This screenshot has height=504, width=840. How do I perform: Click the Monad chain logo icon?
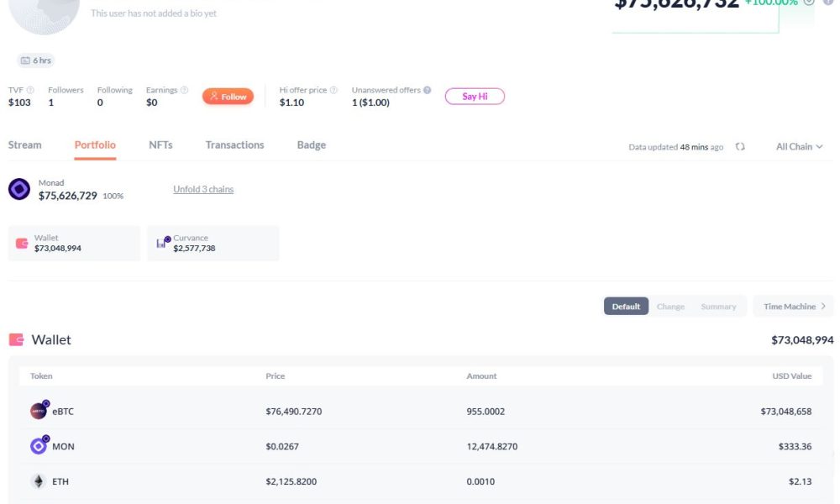pos(19,189)
